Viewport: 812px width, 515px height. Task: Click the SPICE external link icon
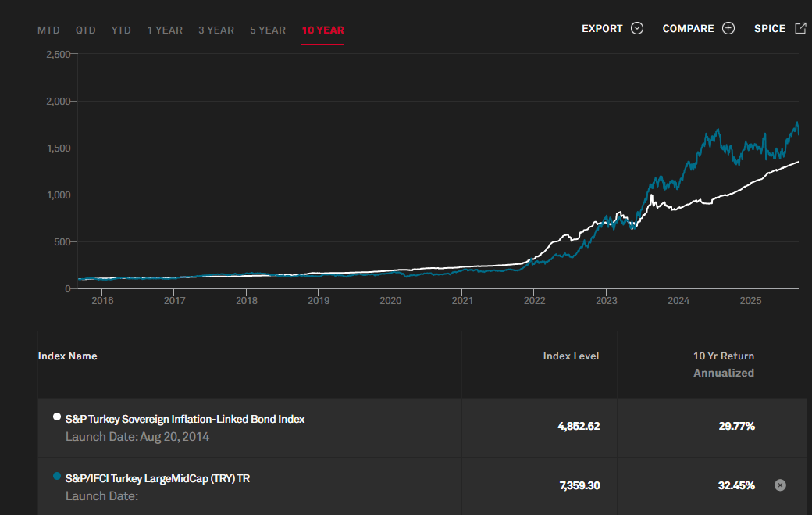click(800, 28)
